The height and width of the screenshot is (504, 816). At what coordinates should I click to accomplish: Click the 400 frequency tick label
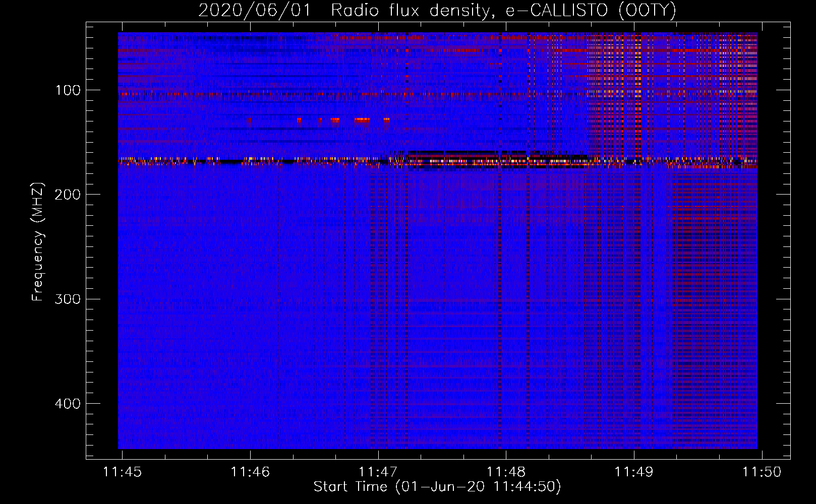[x=68, y=404]
